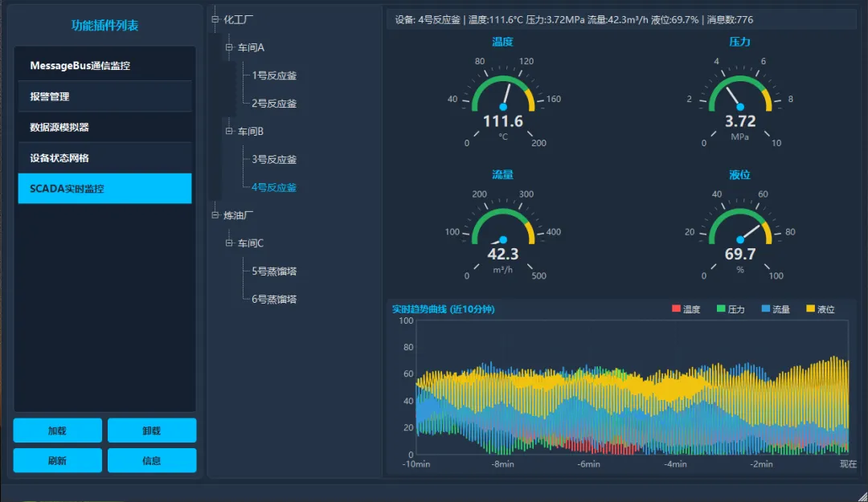Screen dimensions: 868x502
Task: Click the red 温度 legend swatch
Action: coord(676,308)
